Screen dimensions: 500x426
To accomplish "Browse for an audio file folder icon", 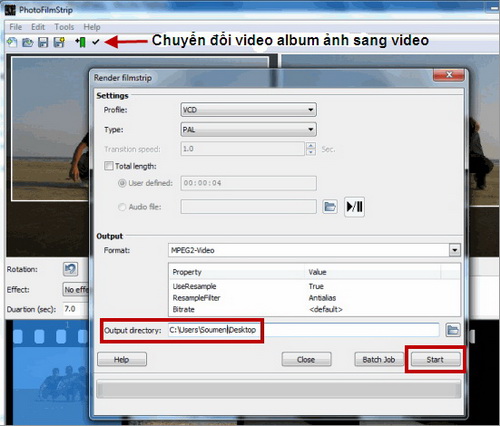I will point(330,207).
